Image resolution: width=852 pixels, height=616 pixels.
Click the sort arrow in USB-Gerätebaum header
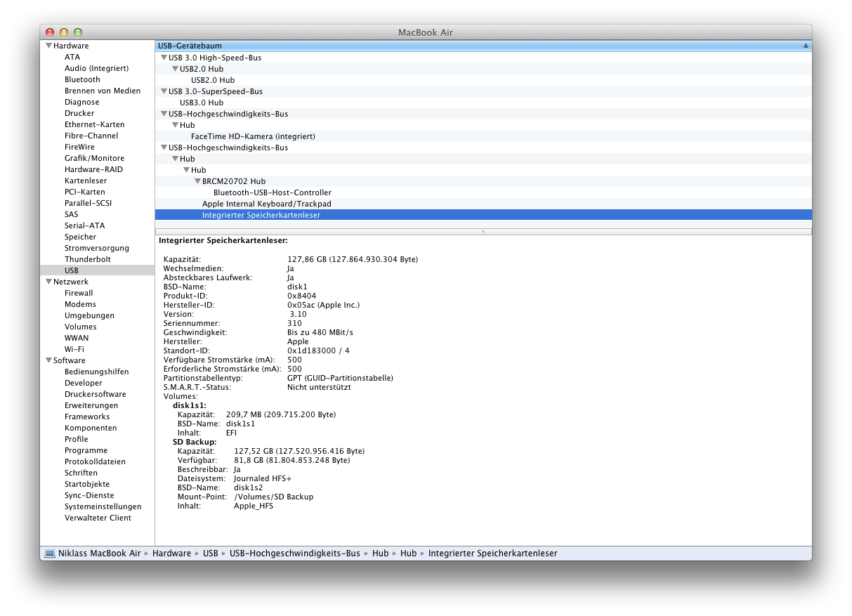806,46
